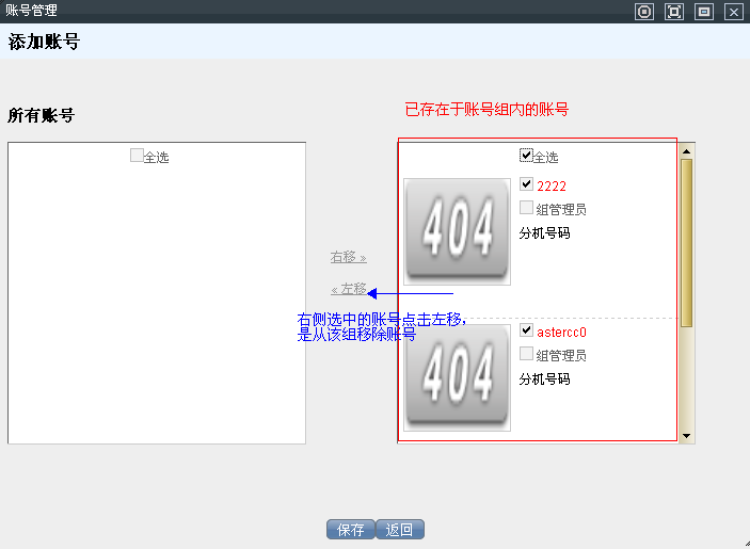Uncheck 全选 in the right account group list
Screen dimensions: 750x549
(x=526, y=155)
